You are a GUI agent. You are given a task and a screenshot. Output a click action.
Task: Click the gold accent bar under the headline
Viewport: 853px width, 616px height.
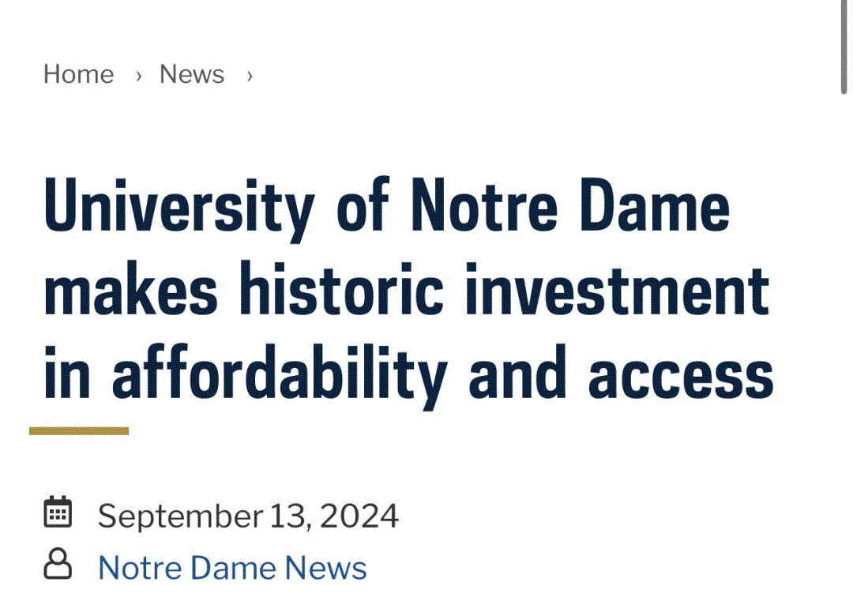(x=79, y=431)
